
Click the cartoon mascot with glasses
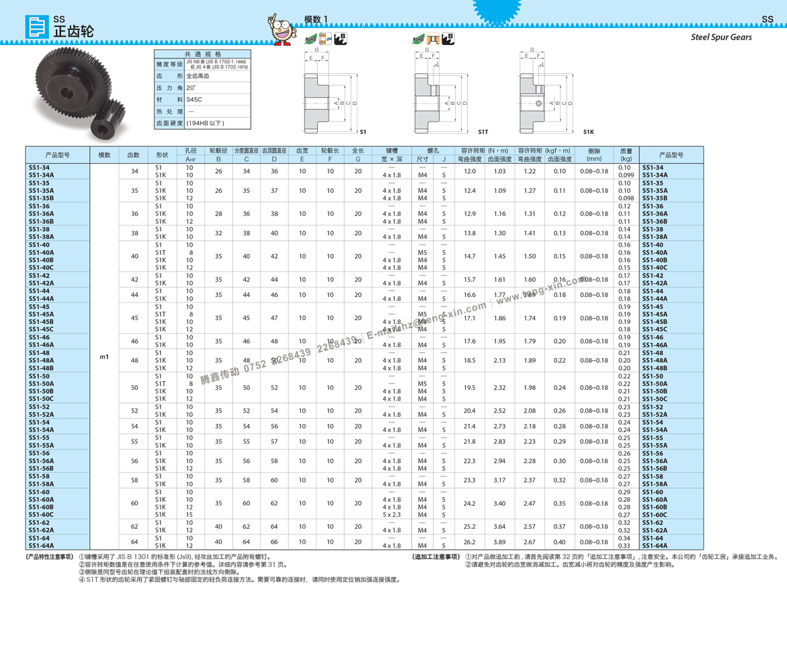click(282, 30)
